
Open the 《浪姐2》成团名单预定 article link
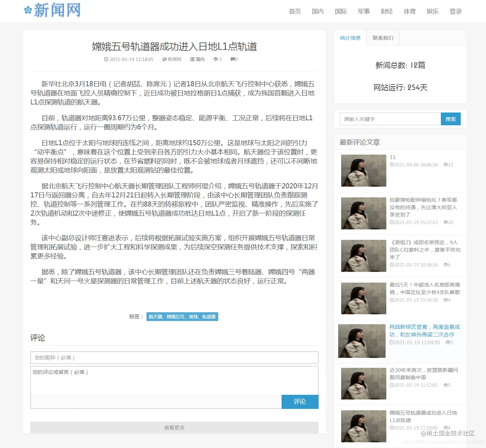(425, 250)
